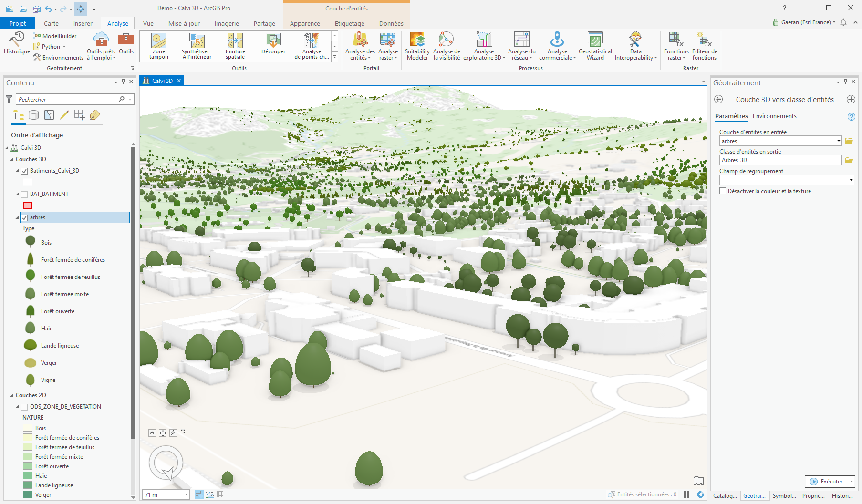Click the BAT_BATIMENT red symbol swatch
This screenshot has width=862, height=504.
(28, 206)
